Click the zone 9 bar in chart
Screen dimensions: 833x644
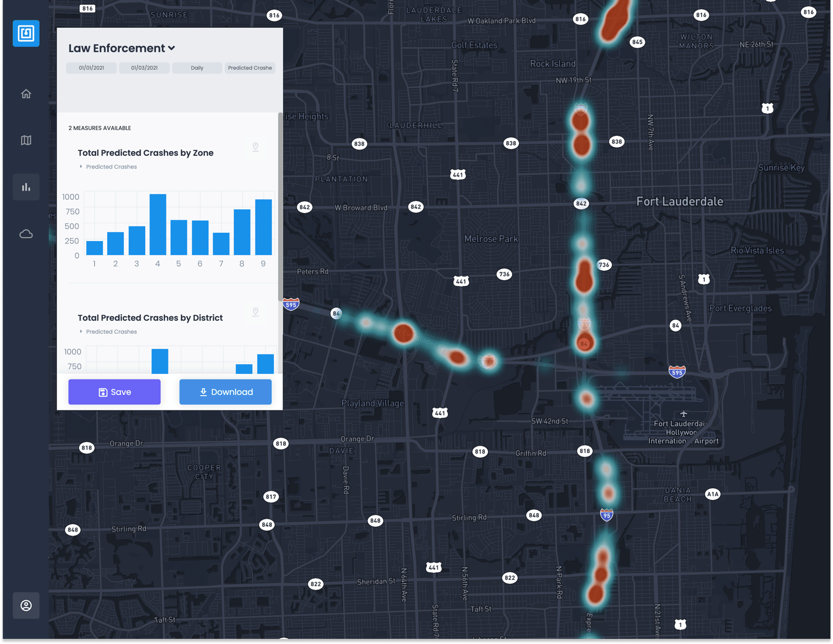(263, 227)
